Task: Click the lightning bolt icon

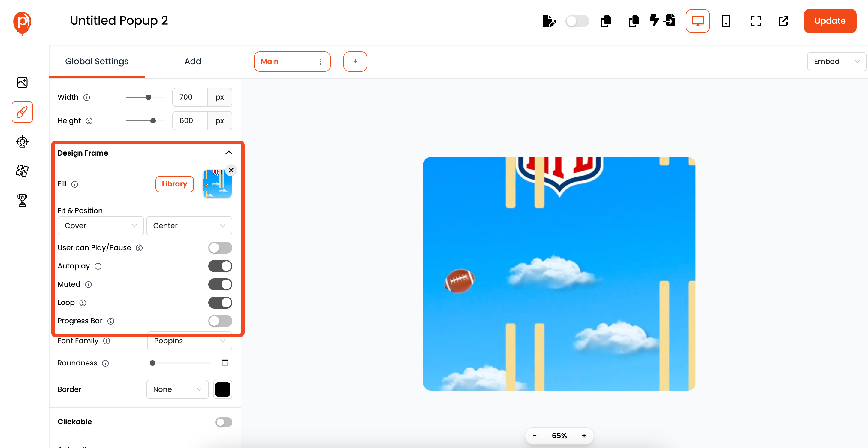Action: [x=654, y=20]
